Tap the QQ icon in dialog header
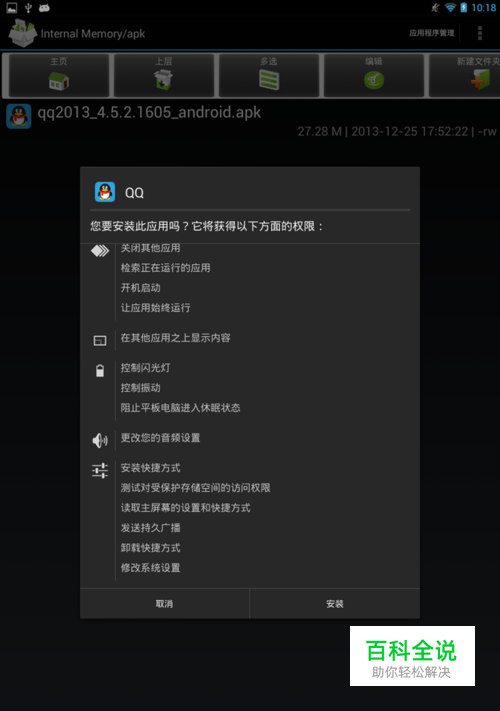The height and width of the screenshot is (711, 500). click(105, 192)
